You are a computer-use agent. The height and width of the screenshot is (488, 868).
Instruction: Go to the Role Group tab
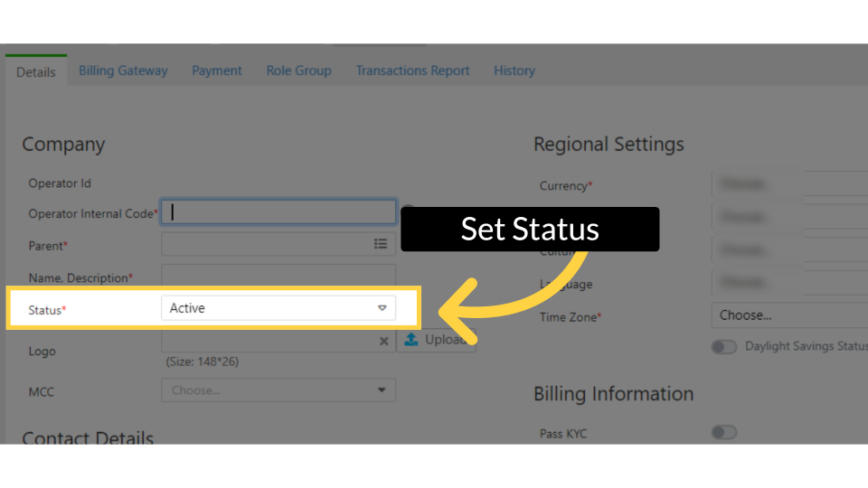[x=298, y=70]
